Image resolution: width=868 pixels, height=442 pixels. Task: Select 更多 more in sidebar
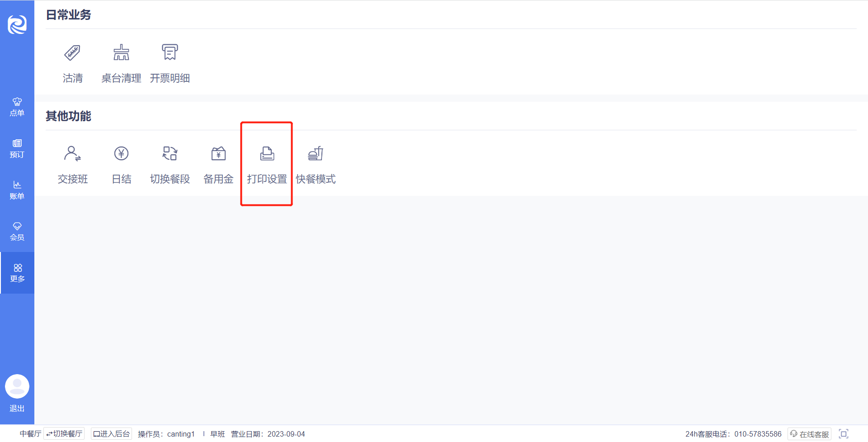17,273
